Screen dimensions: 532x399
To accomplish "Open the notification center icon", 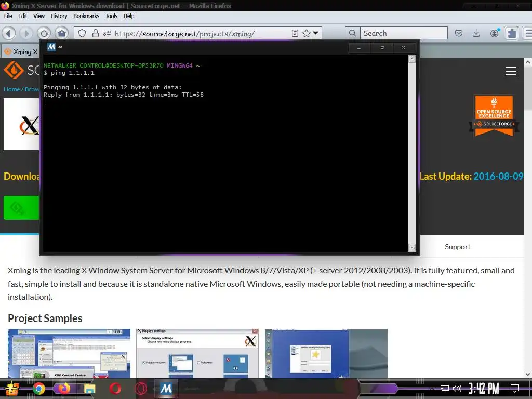I will pos(515,389).
